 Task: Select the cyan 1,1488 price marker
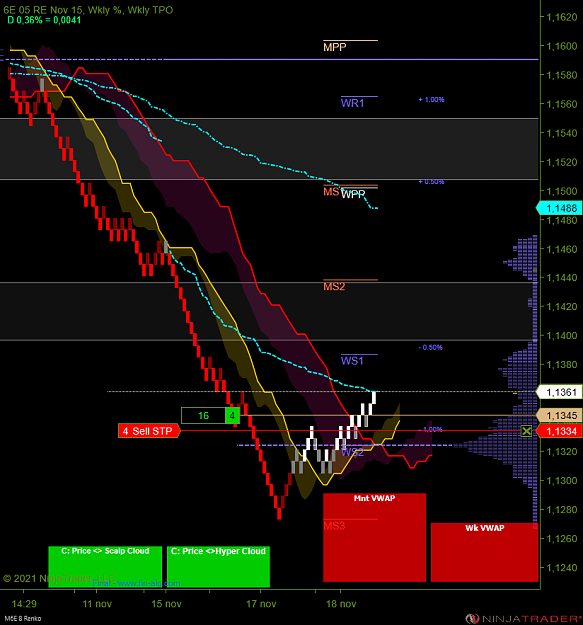pyautogui.click(x=559, y=208)
